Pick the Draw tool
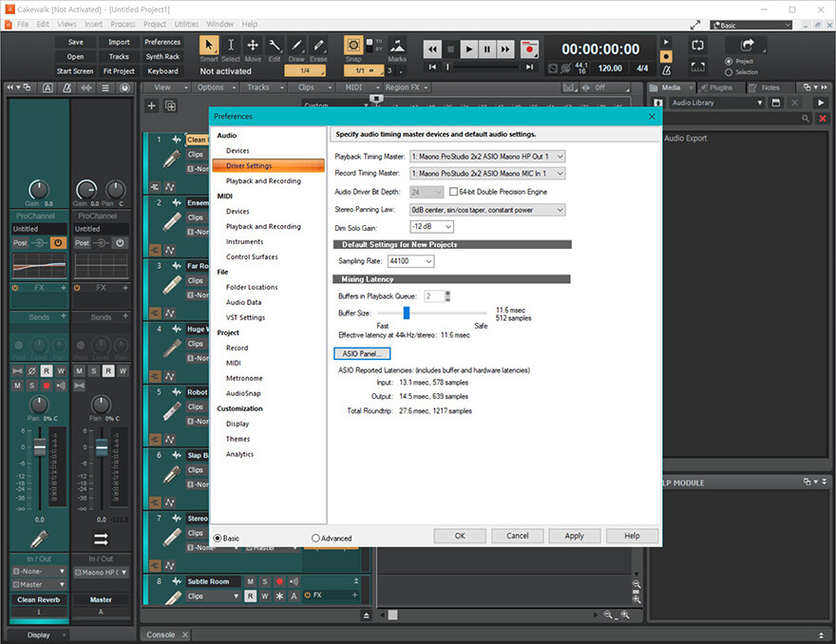836x644 pixels. pyautogui.click(x=296, y=46)
